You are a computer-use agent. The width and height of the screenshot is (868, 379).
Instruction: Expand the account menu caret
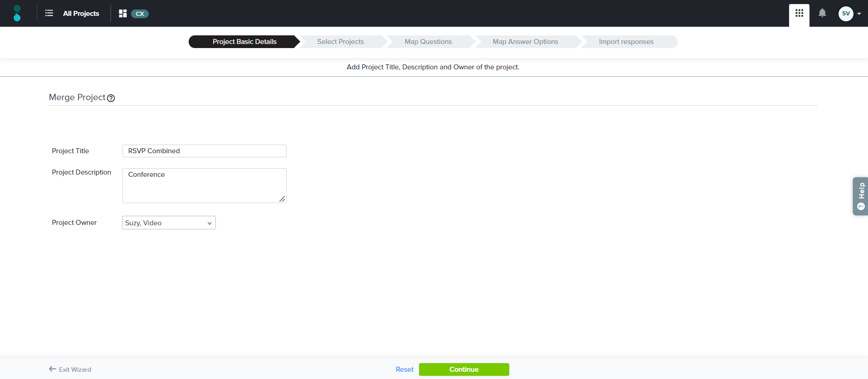pyautogui.click(x=859, y=14)
